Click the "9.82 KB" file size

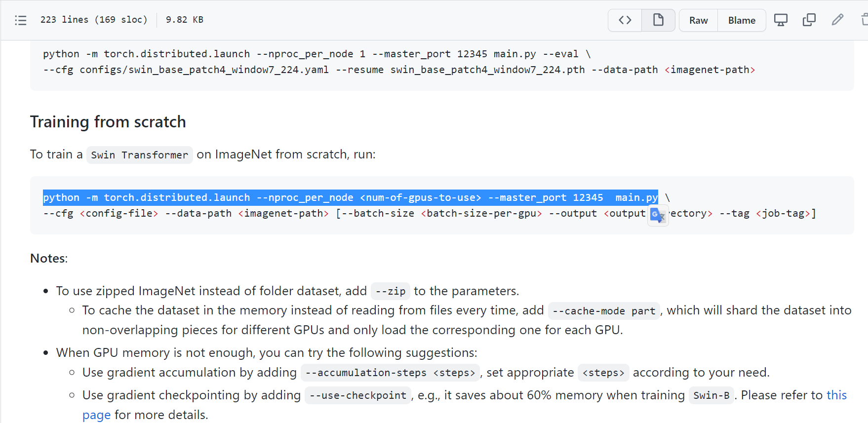185,20
